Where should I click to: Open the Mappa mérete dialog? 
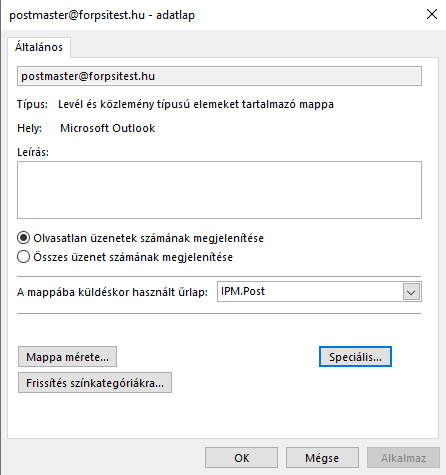(x=67, y=357)
